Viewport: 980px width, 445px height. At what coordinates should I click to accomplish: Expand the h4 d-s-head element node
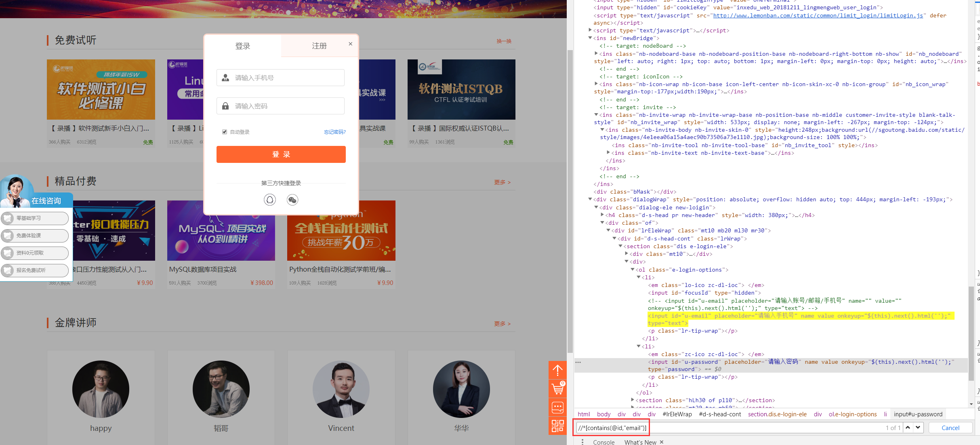[602, 215]
